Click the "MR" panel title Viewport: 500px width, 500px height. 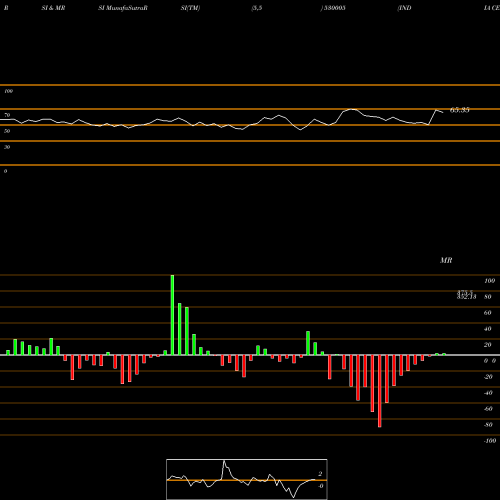pos(446,260)
